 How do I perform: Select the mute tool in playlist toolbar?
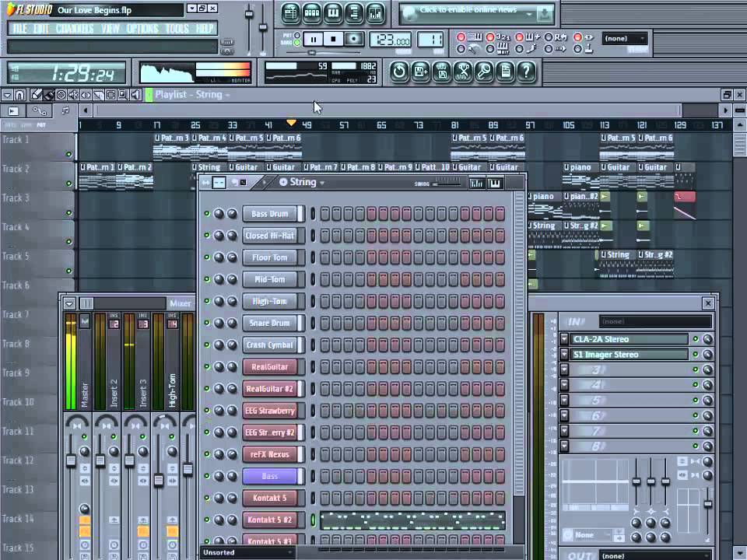pyautogui.click(x=73, y=95)
